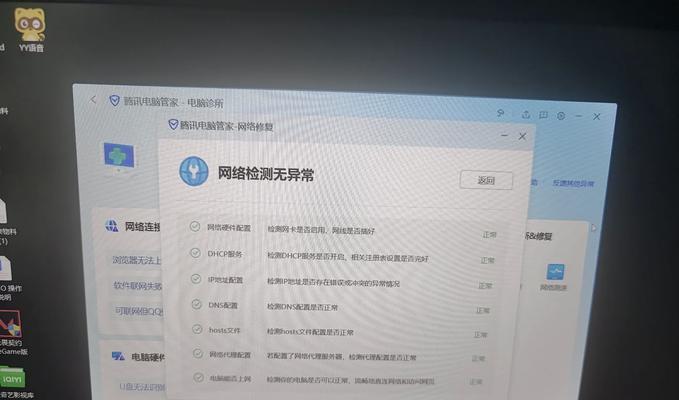Click the checkmark icon for hosts文件 row
This screenshot has width=679, height=400.
[x=197, y=329]
